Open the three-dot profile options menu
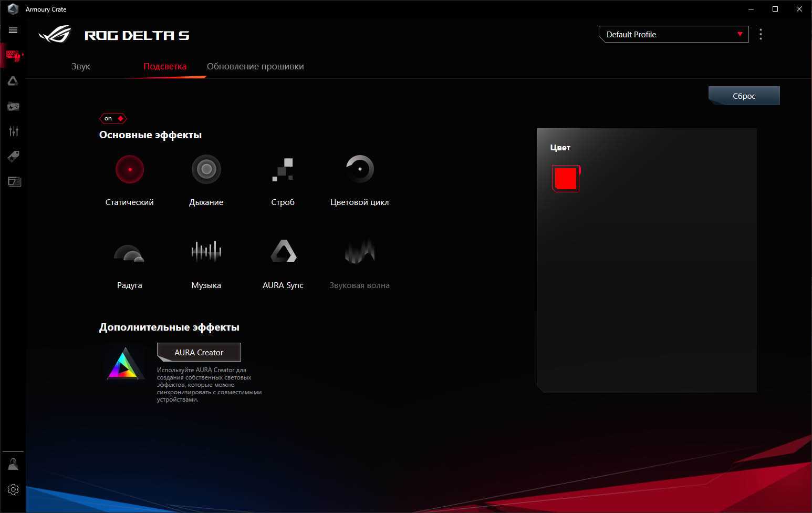This screenshot has width=812, height=513. [761, 35]
